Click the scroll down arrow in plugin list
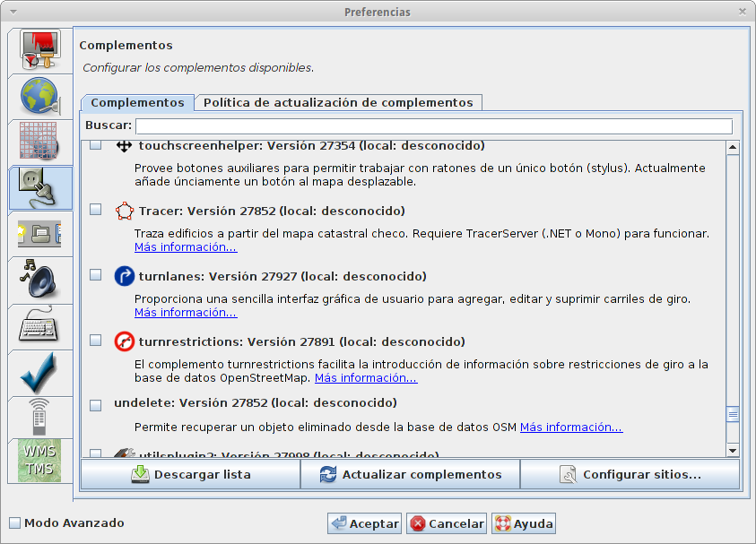The image size is (756, 544). coord(732,451)
